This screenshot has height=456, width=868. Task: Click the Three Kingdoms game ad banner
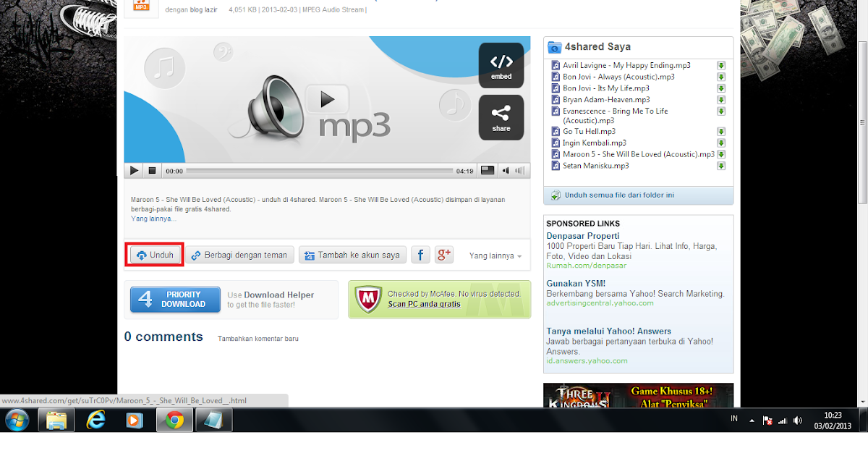click(638, 395)
